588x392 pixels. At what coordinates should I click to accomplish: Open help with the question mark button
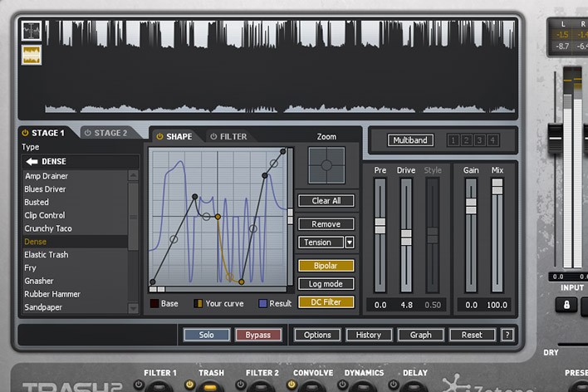click(507, 335)
